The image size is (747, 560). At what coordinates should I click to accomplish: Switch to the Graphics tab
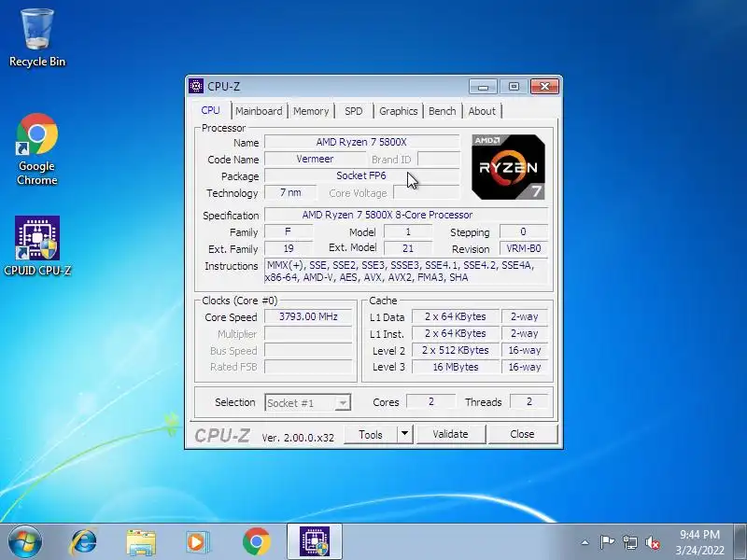[x=399, y=111]
